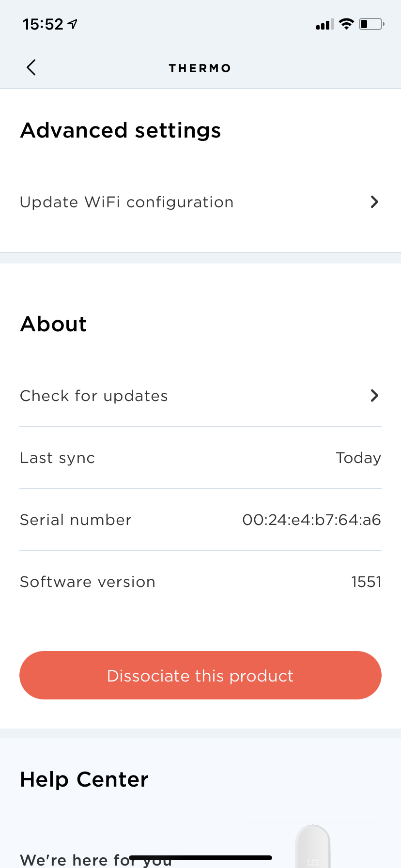Tap the Software version 1551 value
401x868 pixels.
(366, 582)
